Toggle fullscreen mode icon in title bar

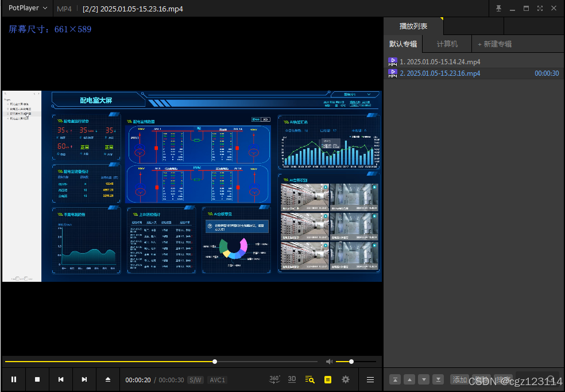(540, 8)
